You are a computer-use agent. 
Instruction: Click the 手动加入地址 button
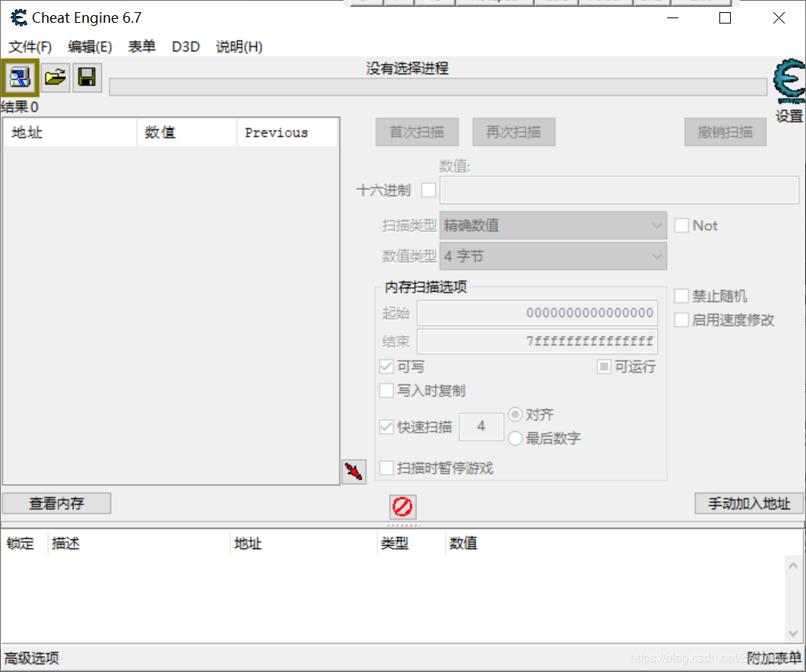coord(749,503)
